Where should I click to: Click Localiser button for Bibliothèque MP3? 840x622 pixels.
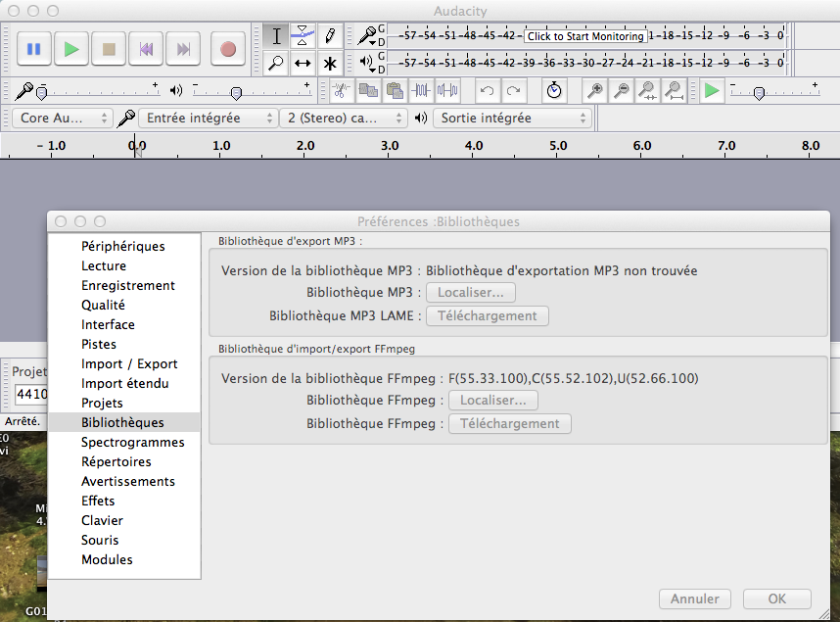coord(470,292)
